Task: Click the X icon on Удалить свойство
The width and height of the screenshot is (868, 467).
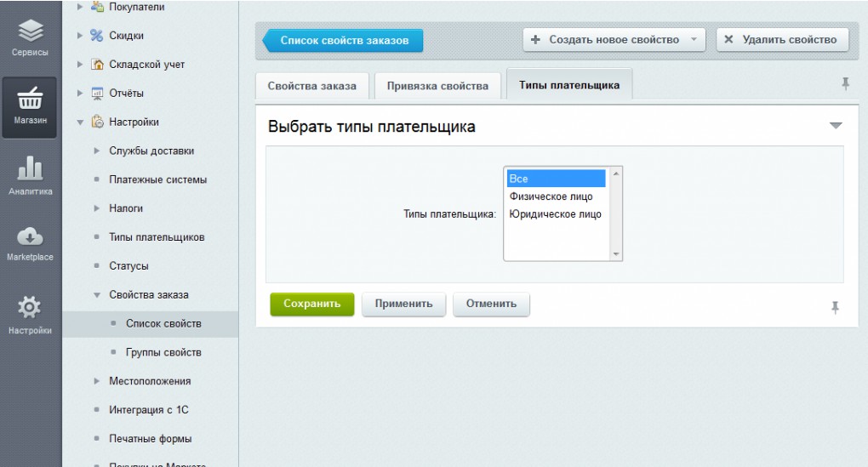Action: click(x=728, y=39)
